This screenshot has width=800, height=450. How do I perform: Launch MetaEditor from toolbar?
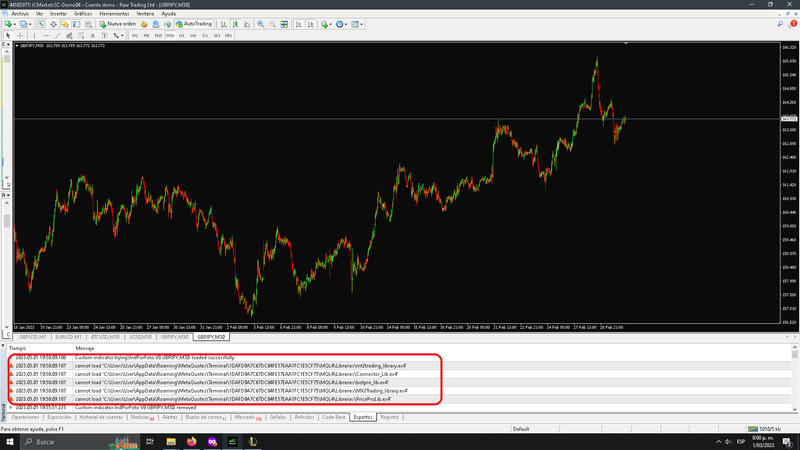[144, 24]
